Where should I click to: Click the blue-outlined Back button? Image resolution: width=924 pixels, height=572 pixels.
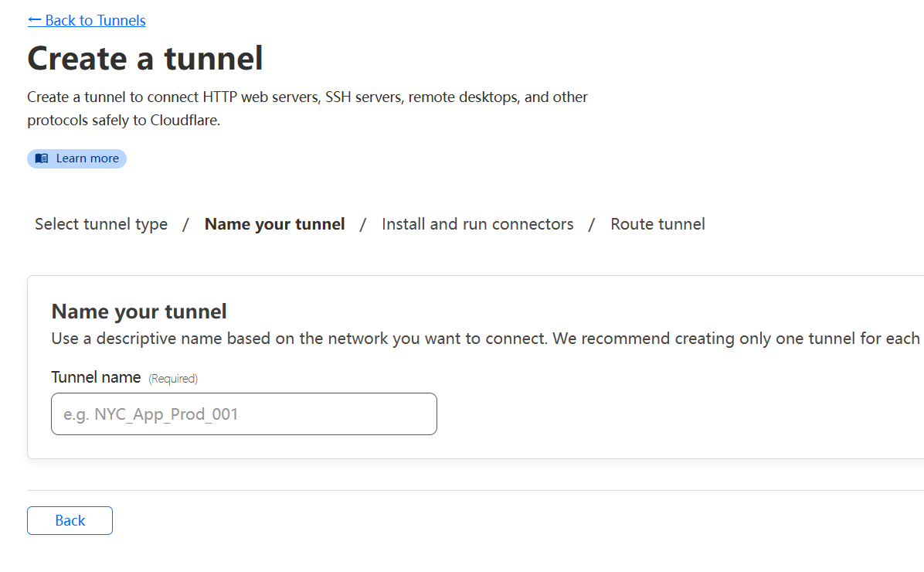click(70, 521)
